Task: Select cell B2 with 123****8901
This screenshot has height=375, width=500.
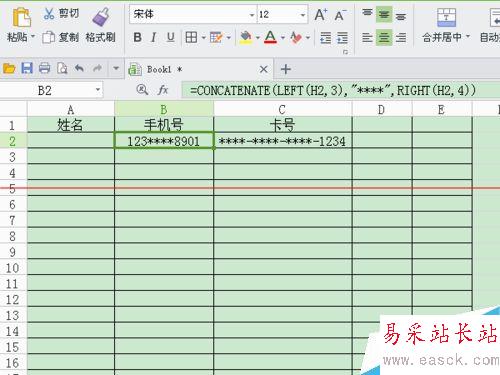Action: [164, 141]
